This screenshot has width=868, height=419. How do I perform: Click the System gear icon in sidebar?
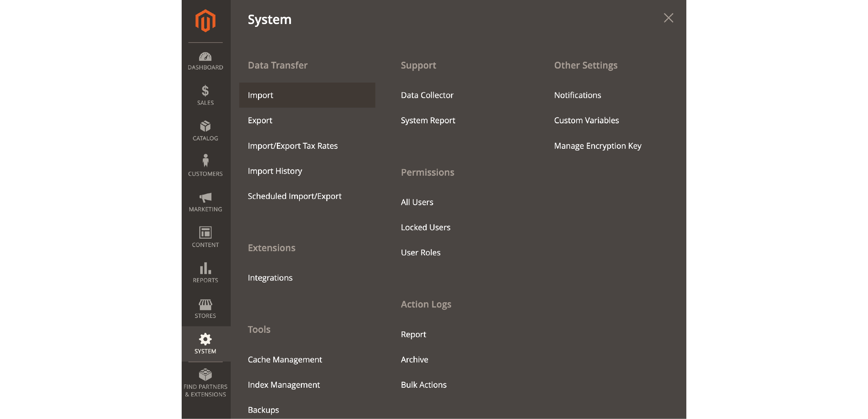205,339
